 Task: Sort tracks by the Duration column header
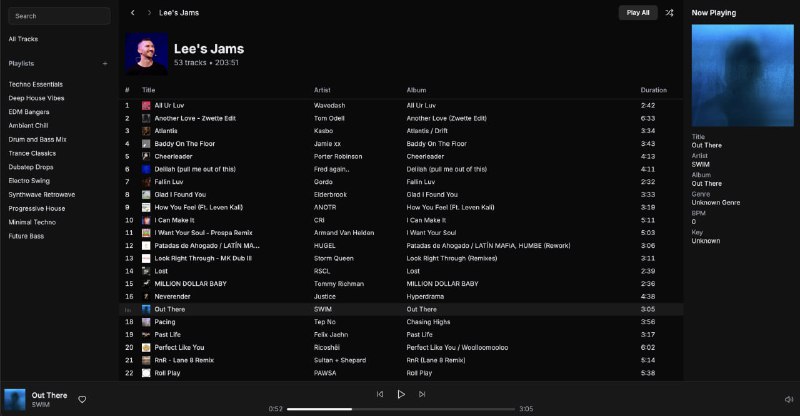(653, 90)
